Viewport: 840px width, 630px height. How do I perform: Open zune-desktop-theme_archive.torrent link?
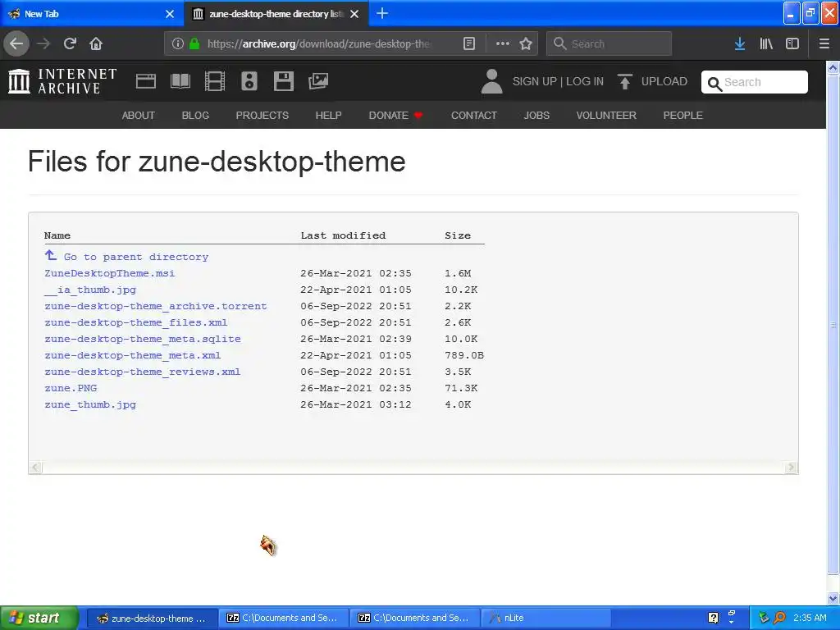pos(155,307)
